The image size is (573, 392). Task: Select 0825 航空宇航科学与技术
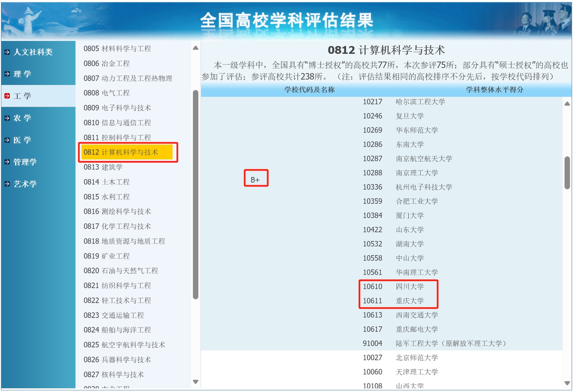click(125, 345)
